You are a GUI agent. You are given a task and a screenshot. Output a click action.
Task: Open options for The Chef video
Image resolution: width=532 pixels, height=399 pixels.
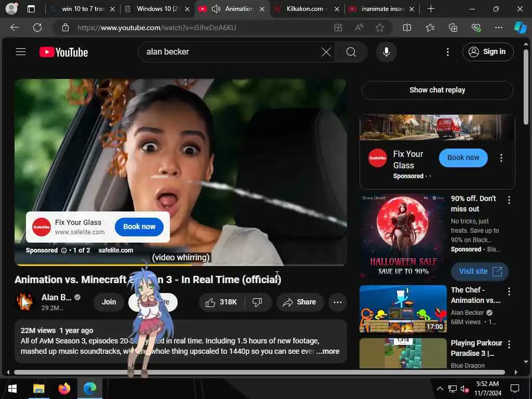[x=509, y=291]
